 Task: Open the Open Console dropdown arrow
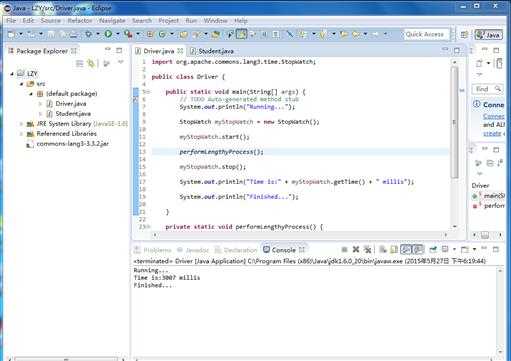click(x=474, y=249)
